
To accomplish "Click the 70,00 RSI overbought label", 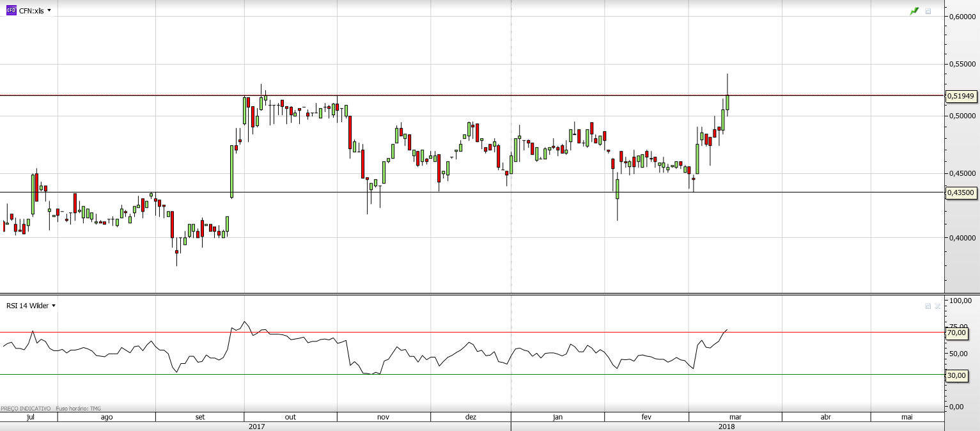I will (956, 333).
